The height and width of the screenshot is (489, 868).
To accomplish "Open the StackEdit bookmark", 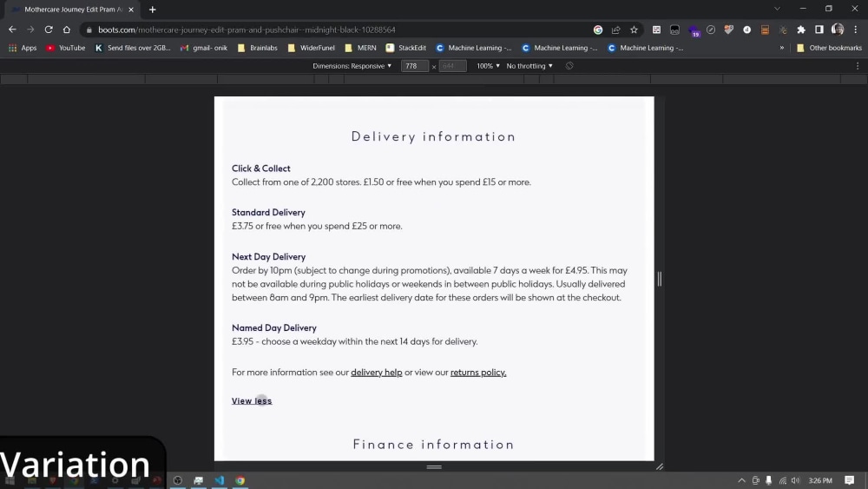I will pyautogui.click(x=405, y=48).
